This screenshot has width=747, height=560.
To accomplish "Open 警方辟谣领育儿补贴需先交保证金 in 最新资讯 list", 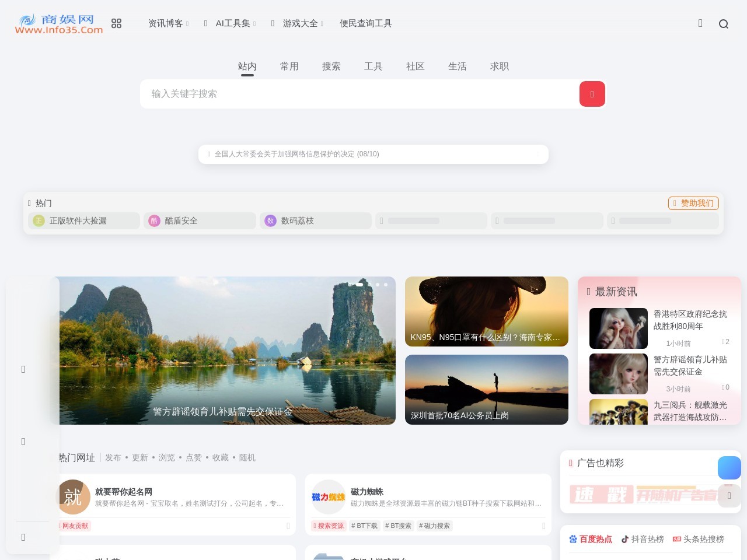I will (690, 366).
